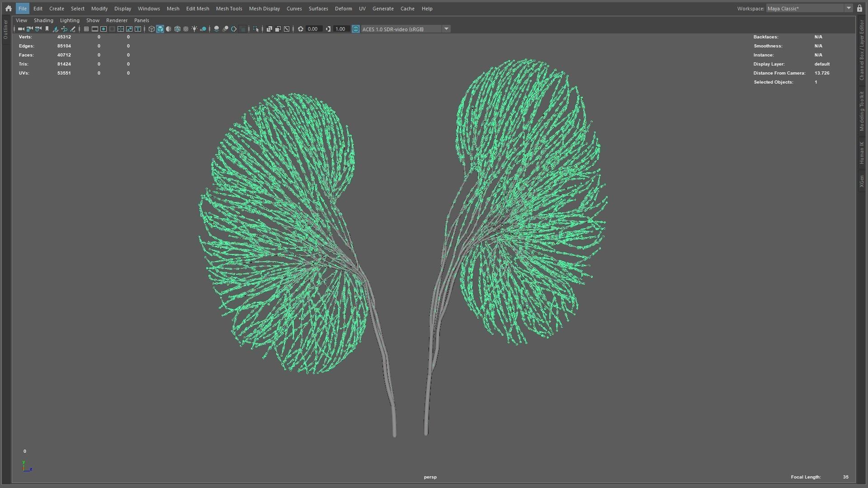Screen dimensions: 868x488
Task: Enable Motion Blur icon
Action: coord(225,29)
